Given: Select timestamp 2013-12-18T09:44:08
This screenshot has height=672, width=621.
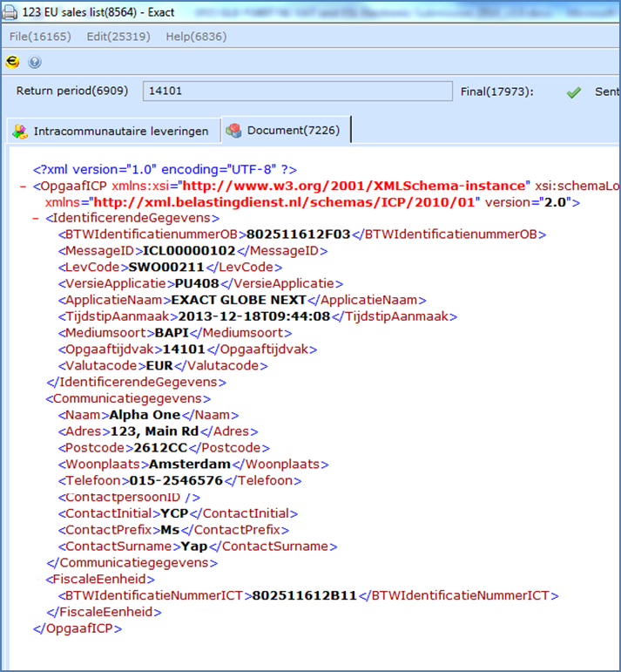Looking at the screenshot, I should (x=254, y=316).
